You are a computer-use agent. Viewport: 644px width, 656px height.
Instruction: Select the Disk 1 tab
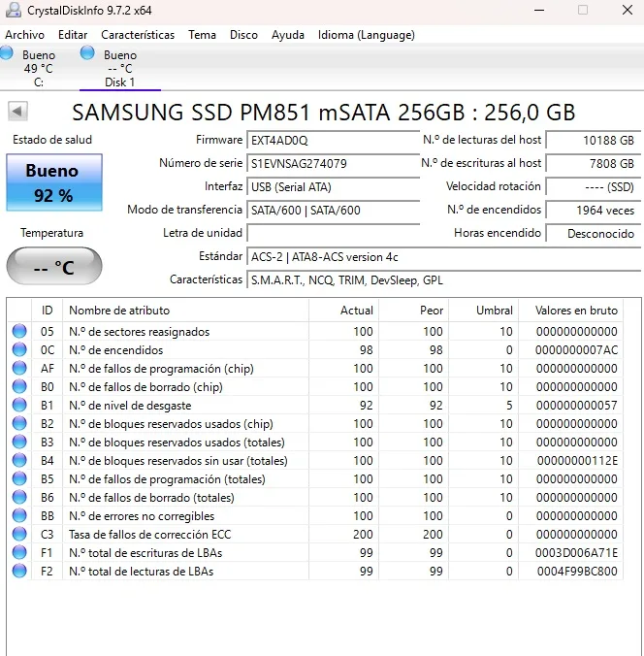pyautogui.click(x=120, y=68)
